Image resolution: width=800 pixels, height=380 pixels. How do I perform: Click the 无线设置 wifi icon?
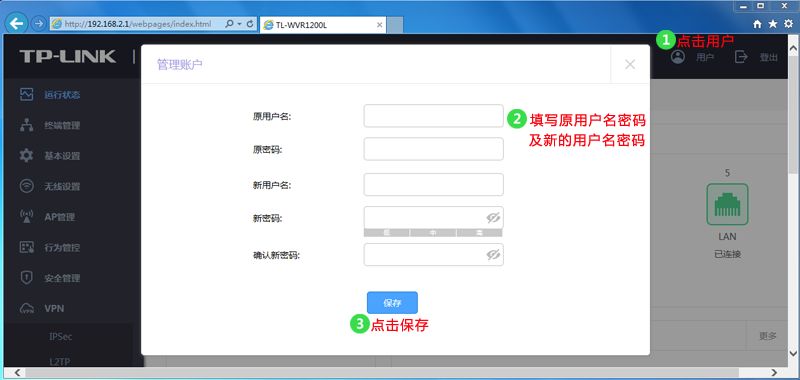pos(27,186)
